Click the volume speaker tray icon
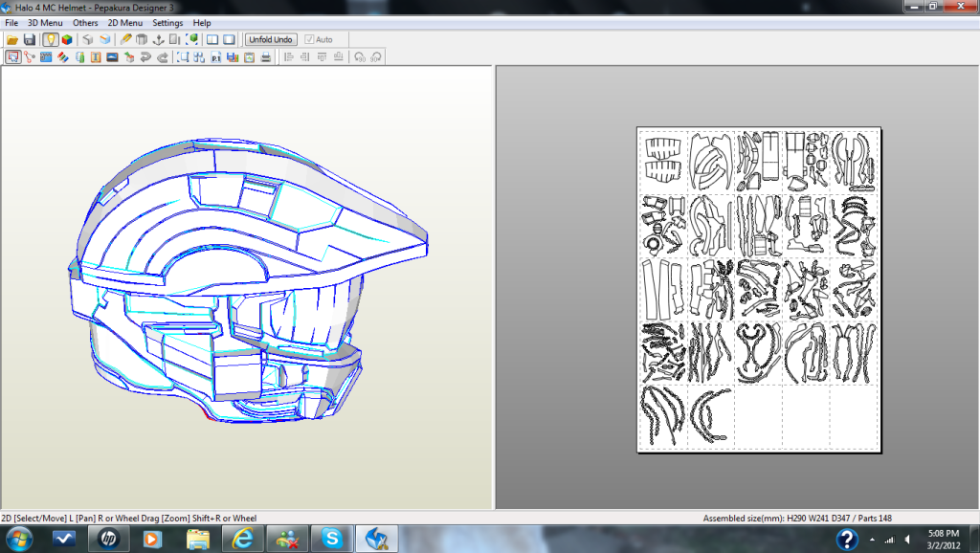 907,540
